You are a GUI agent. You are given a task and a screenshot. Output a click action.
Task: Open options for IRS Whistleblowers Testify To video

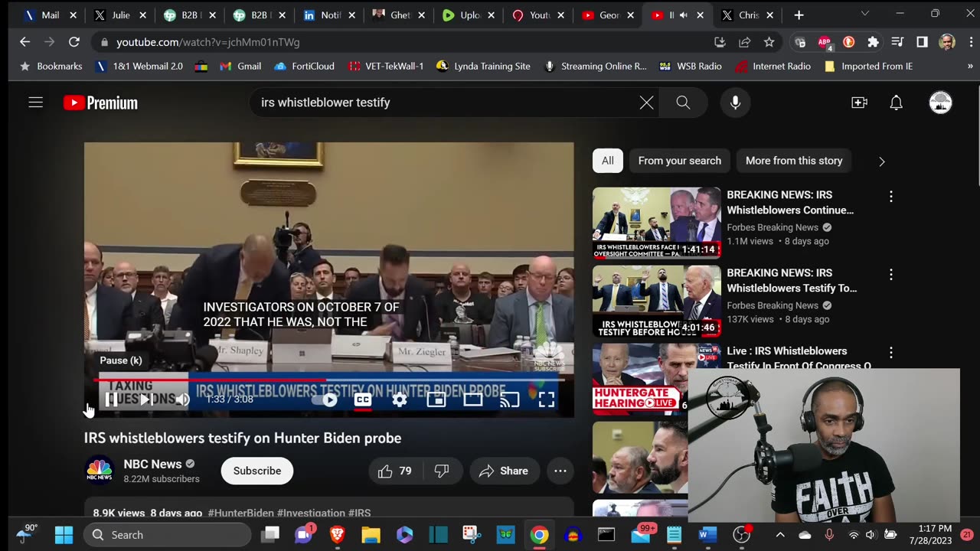click(890, 275)
